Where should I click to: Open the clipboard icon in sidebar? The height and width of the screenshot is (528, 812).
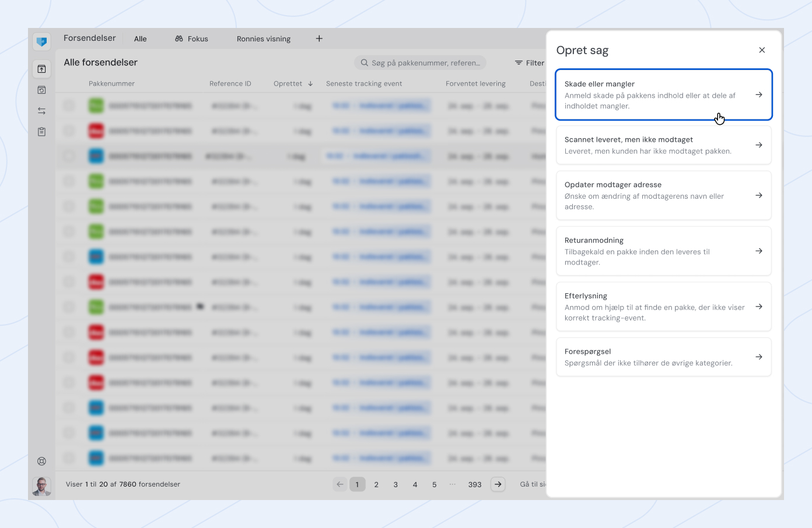[x=41, y=132]
